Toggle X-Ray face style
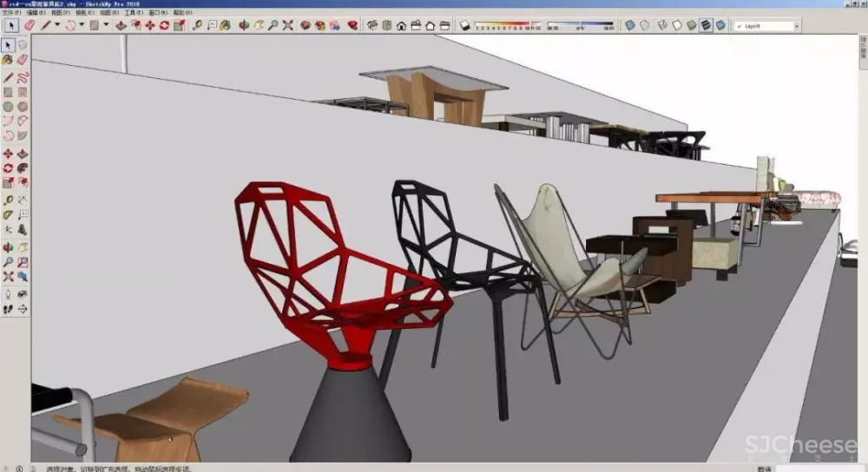 [630, 26]
